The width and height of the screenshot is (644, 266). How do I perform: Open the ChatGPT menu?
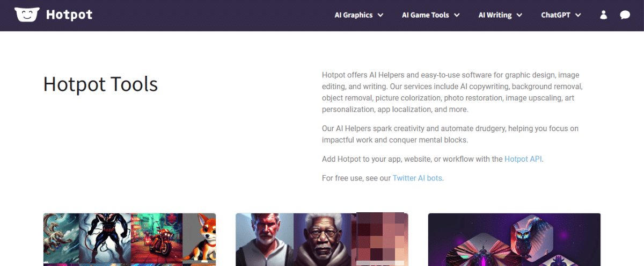(555, 15)
